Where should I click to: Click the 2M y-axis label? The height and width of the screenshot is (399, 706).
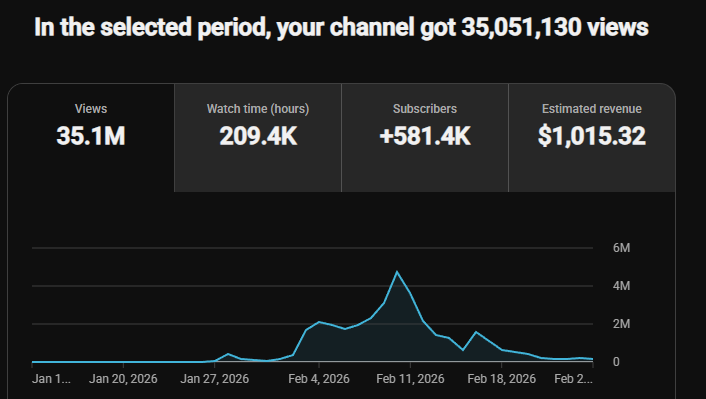point(621,324)
